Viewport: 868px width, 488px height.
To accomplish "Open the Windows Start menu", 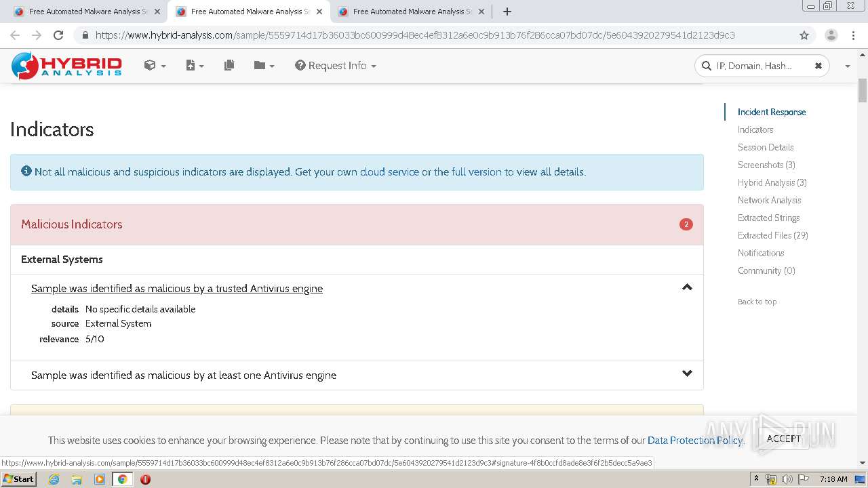I will point(19,479).
